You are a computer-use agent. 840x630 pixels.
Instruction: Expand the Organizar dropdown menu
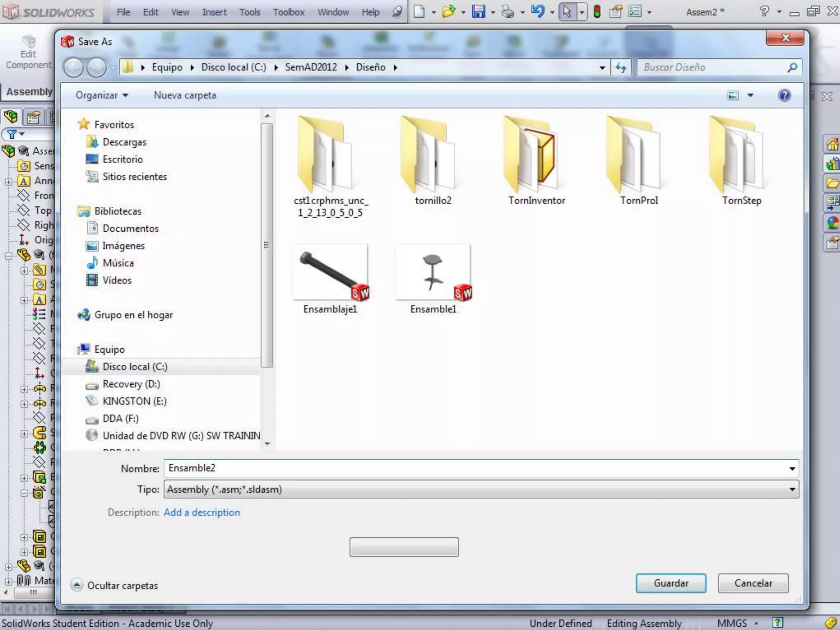click(102, 95)
